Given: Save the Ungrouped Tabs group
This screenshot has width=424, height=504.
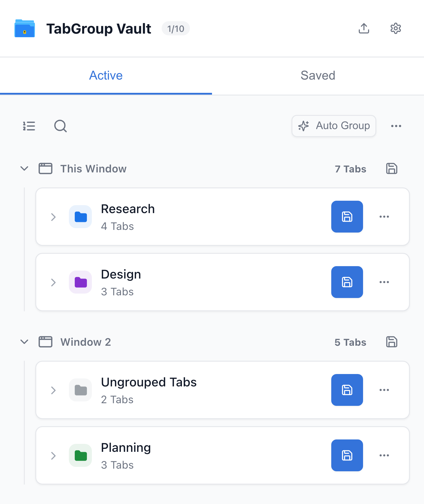Looking at the screenshot, I should coord(347,390).
